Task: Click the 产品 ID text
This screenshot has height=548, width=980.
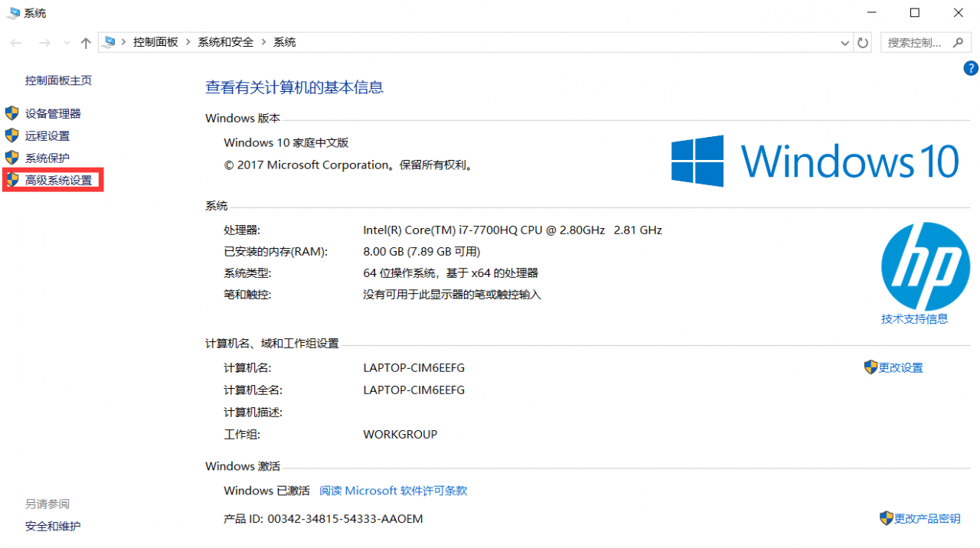Action: (x=323, y=519)
